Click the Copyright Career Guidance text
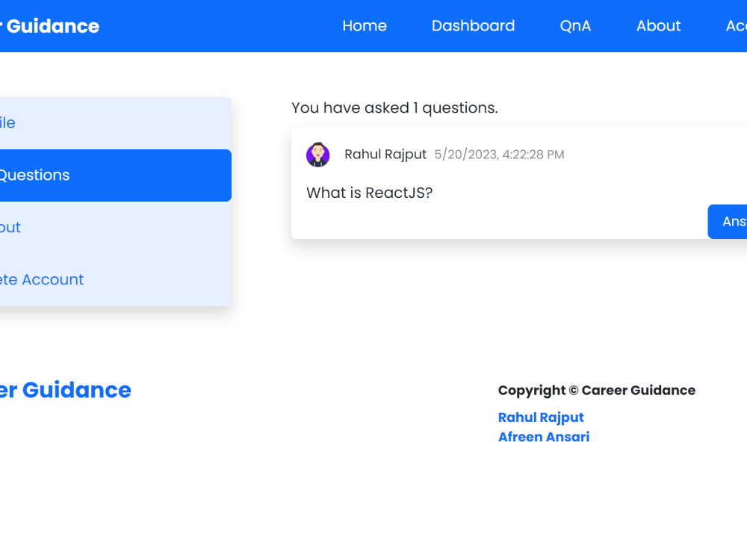The height and width of the screenshot is (560, 747). click(596, 391)
